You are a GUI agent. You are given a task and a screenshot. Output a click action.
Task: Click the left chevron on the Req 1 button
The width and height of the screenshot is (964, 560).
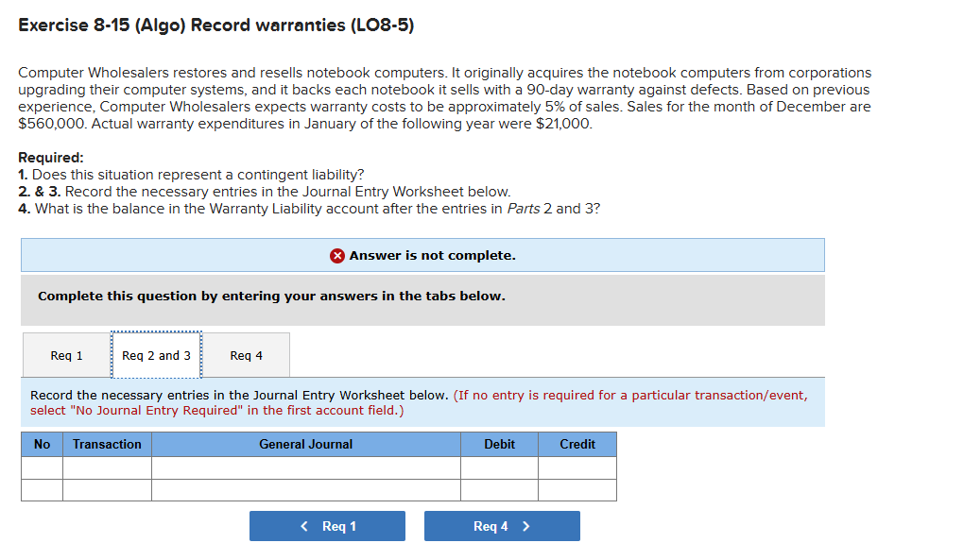[302, 525]
